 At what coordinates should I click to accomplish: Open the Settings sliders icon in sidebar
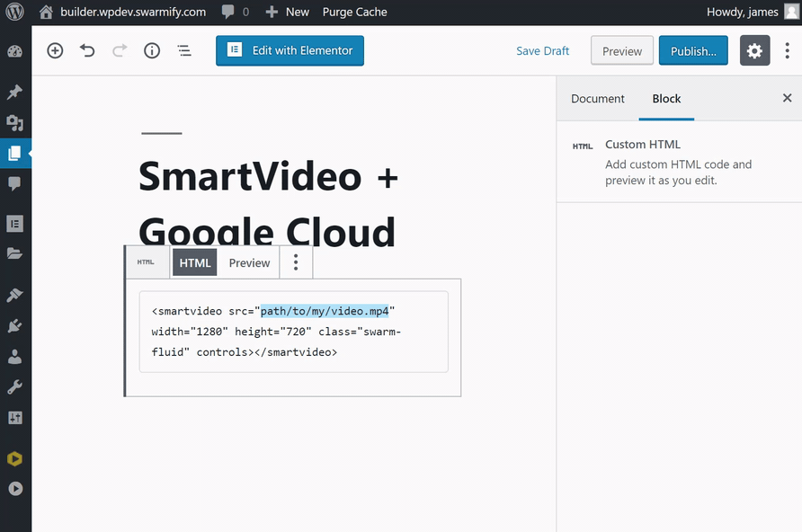14,418
